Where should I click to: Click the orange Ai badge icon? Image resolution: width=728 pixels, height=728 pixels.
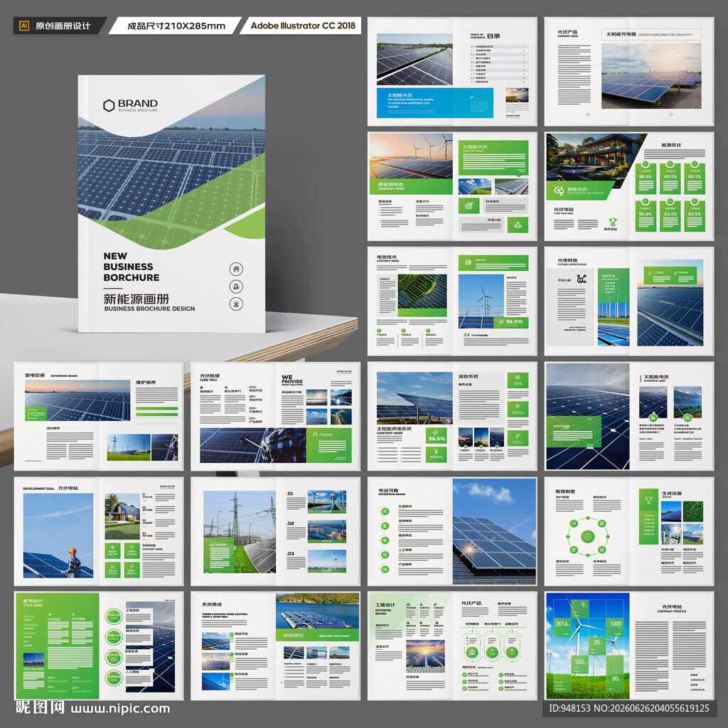[25, 26]
